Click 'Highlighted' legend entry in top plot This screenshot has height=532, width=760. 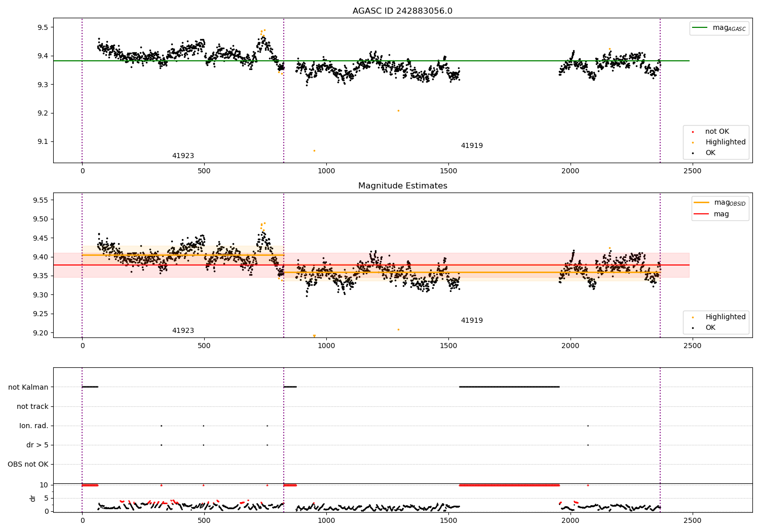(719, 142)
